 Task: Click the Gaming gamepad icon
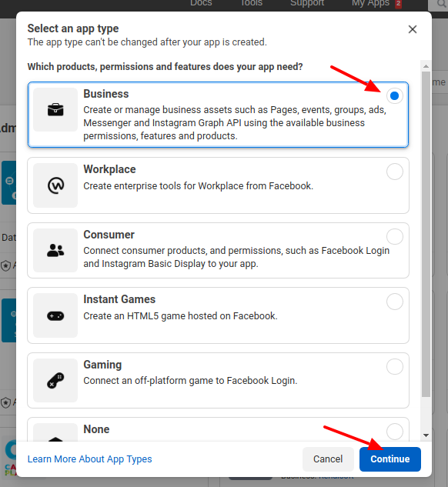55,380
